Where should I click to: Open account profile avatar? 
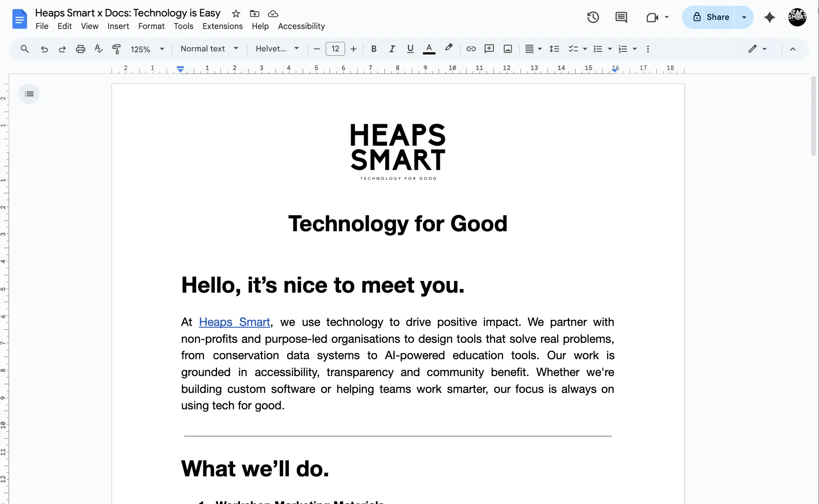click(x=797, y=17)
